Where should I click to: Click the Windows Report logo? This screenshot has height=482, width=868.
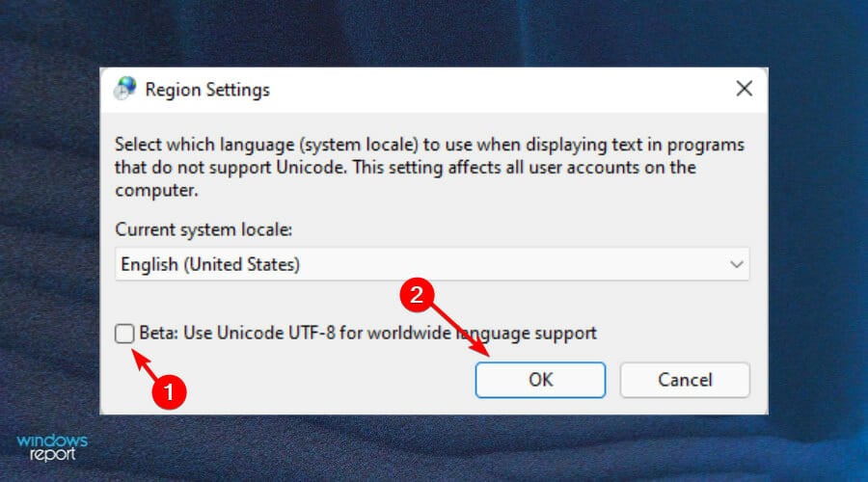pyautogui.click(x=52, y=447)
